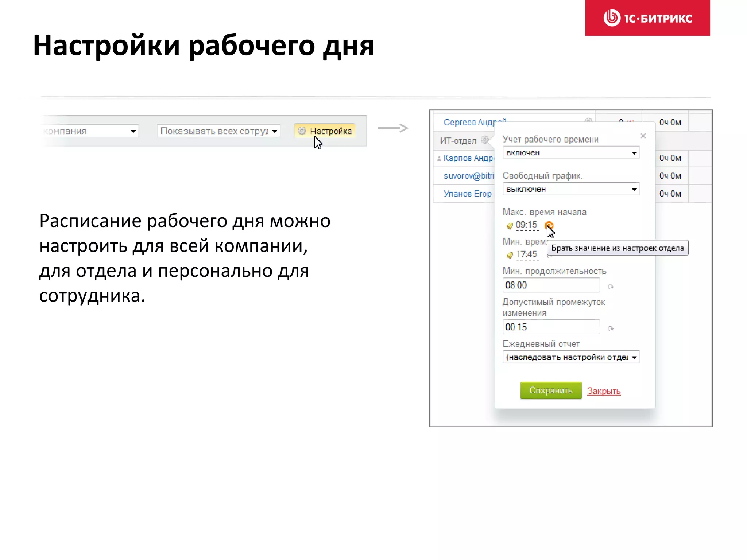Open Ежедневный отчет dropdown
Image resolution: width=747 pixels, height=560 pixels.
(571, 357)
